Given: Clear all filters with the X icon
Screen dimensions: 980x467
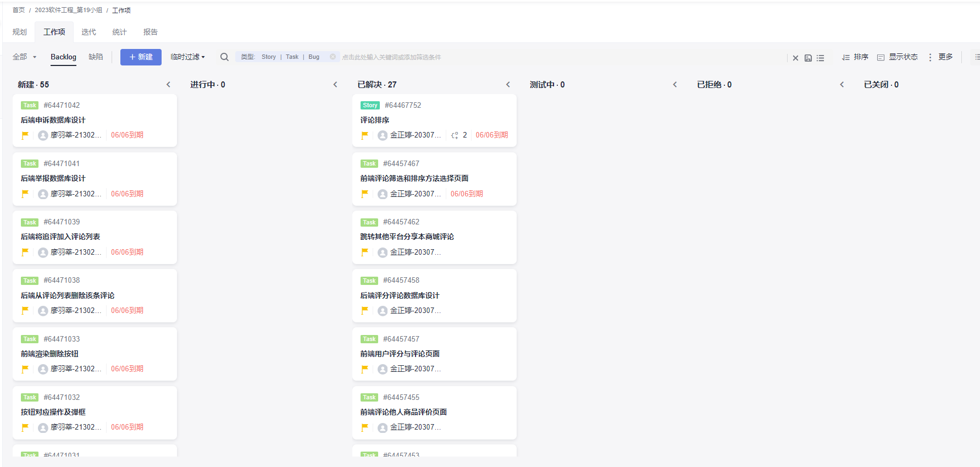Looking at the screenshot, I should (795, 58).
